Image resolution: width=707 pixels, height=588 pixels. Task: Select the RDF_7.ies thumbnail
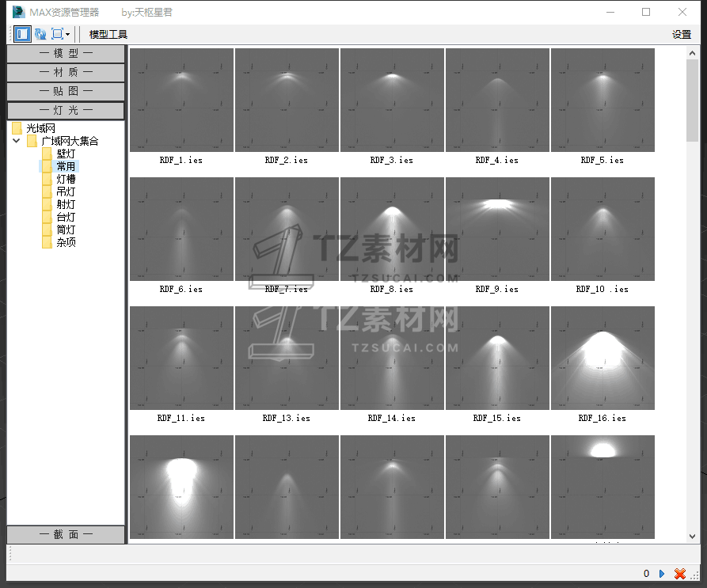tap(287, 229)
